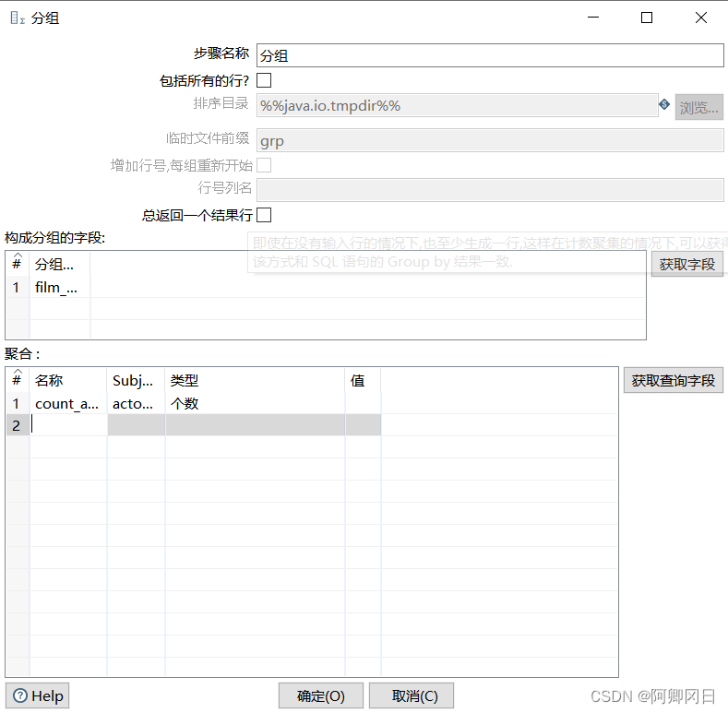The width and height of the screenshot is (728, 713).
Task: Check the 增加行号,每组重新开始 checkbox
Action: point(264,165)
